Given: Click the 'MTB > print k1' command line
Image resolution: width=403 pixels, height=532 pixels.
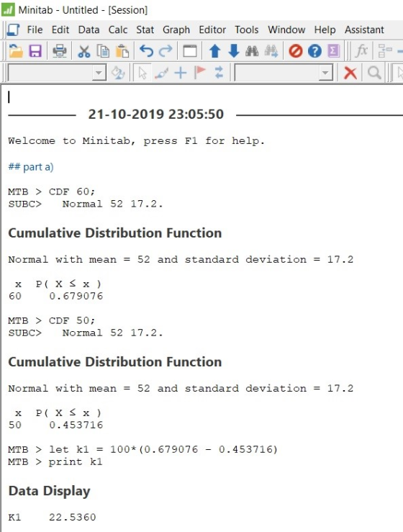Looking at the screenshot, I should tap(55, 461).
